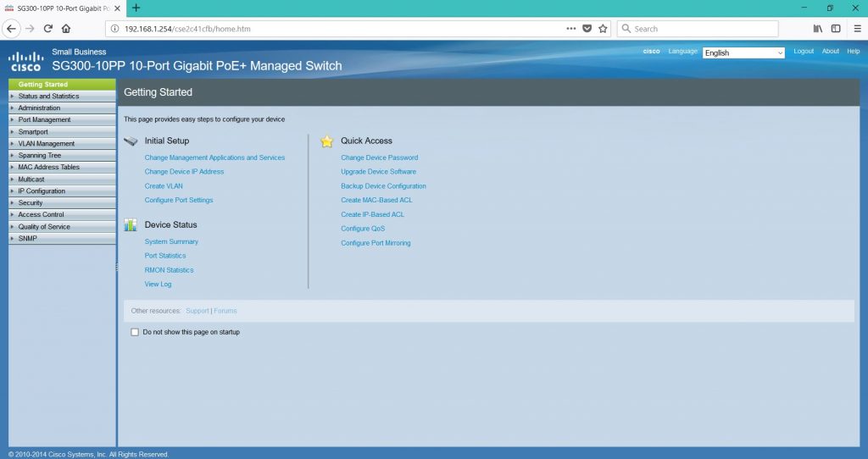The width and height of the screenshot is (868, 459).
Task: Open the View Log link
Action: (158, 285)
